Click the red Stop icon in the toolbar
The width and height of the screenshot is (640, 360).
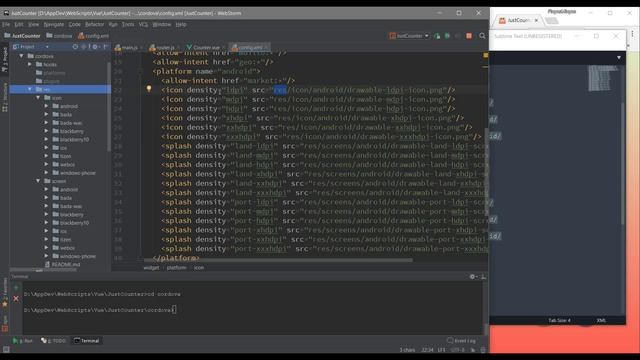point(469,36)
